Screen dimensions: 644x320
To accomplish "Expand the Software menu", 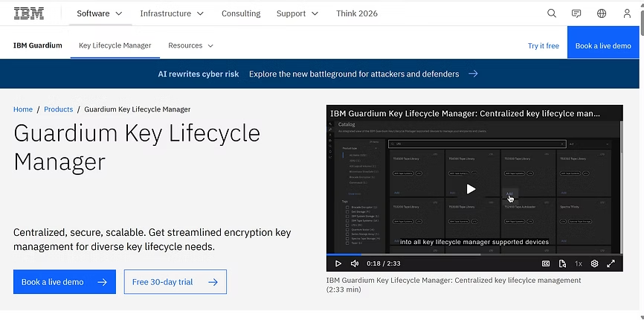I will [x=100, y=13].
